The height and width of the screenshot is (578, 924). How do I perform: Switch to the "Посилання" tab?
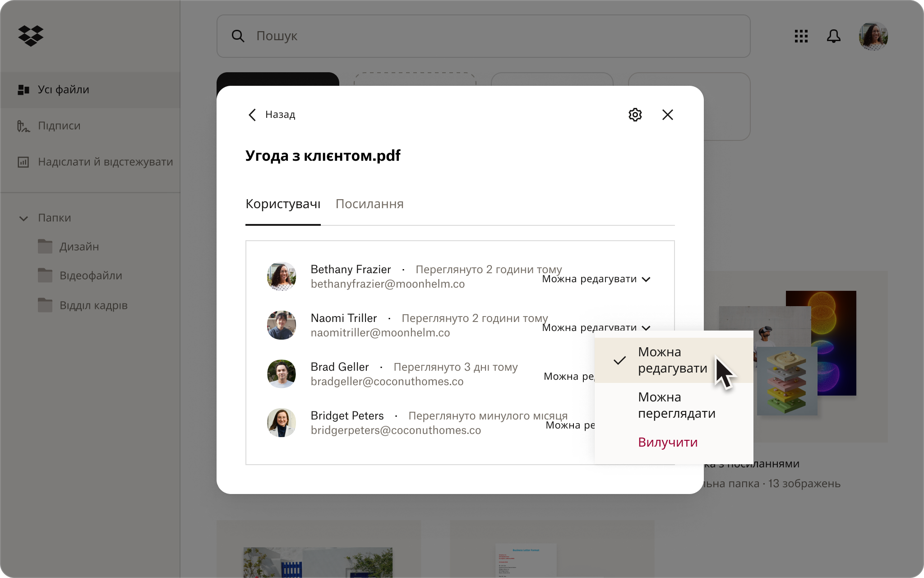point(370,204)
